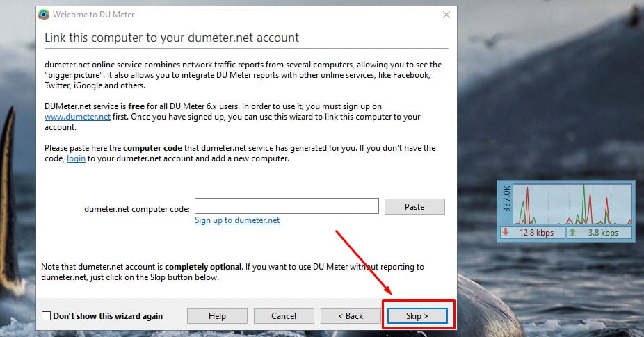Cancel the wizard

284,316
